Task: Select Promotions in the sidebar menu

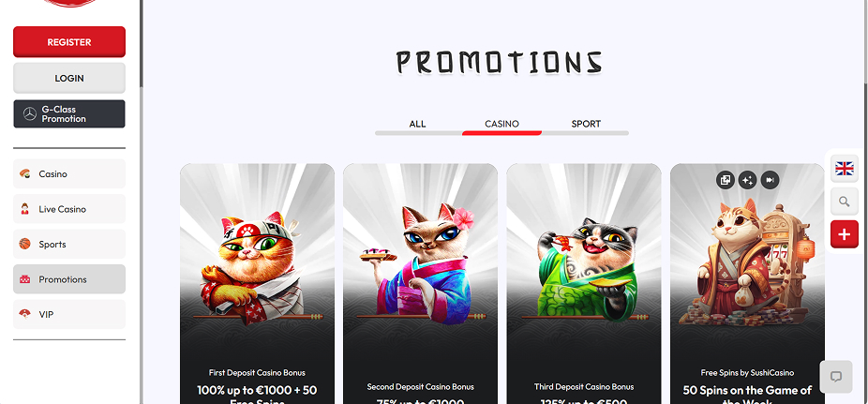Action: 69,279
